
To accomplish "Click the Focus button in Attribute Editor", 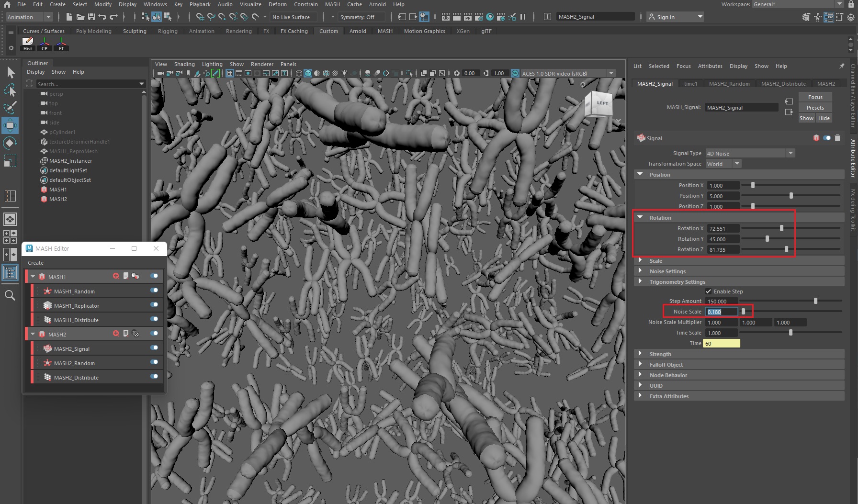I will coord(815,97).
